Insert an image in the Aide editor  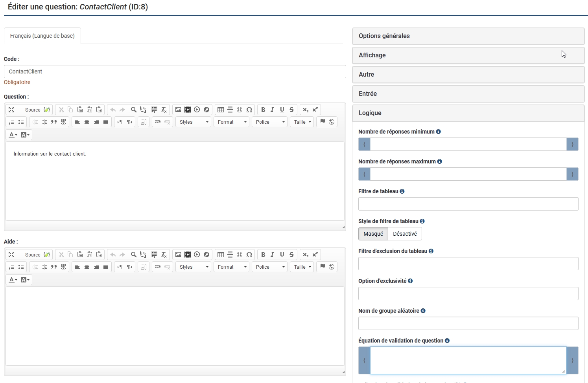pos(178,255)
